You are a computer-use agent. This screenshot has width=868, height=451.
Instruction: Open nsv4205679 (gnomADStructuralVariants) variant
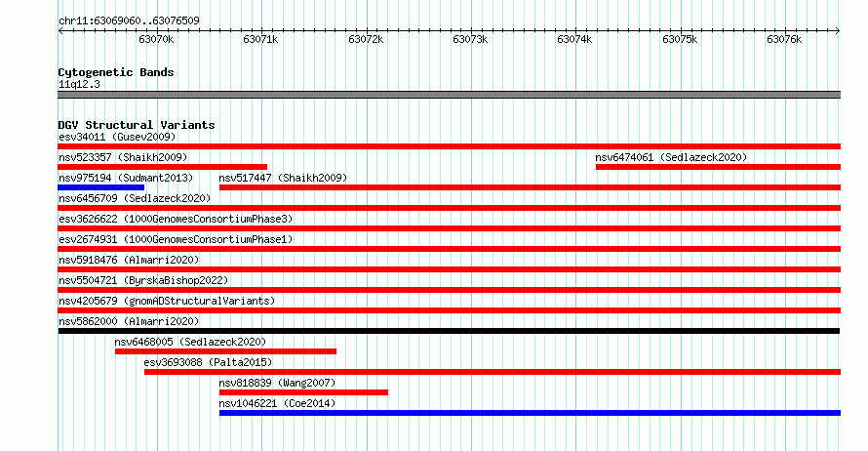tap(167, 301)
